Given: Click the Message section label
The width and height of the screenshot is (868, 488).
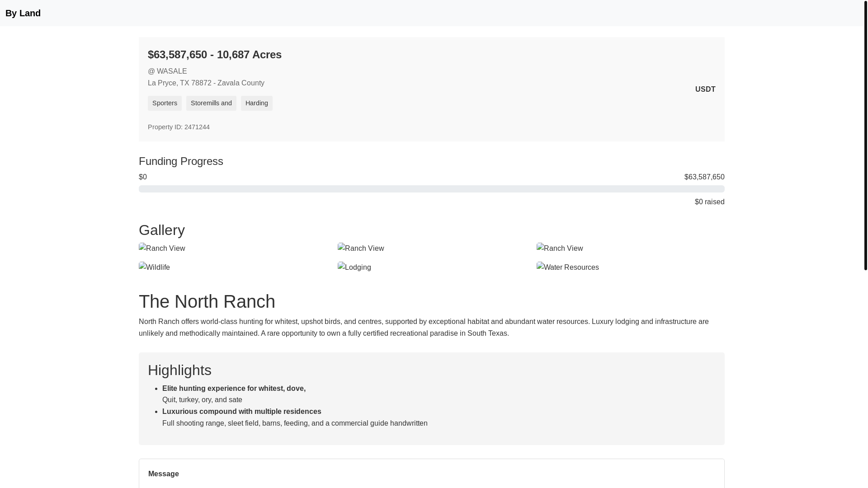Looking at the screenshot, I should coord(164,474).
